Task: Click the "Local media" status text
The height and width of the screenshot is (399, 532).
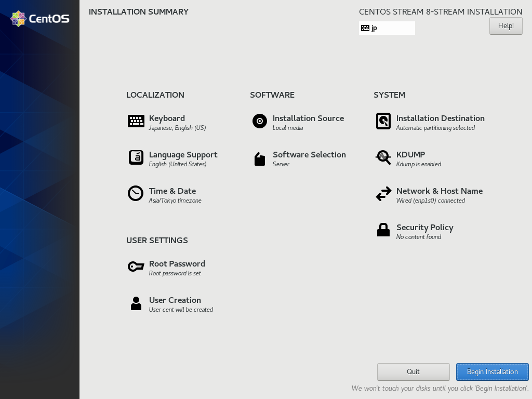Action: [288, 128]
